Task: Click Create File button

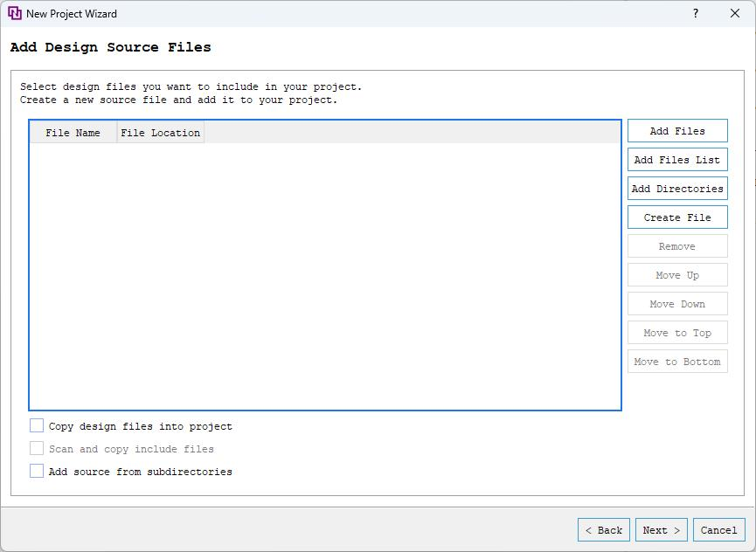Action: tap(677, 217)
